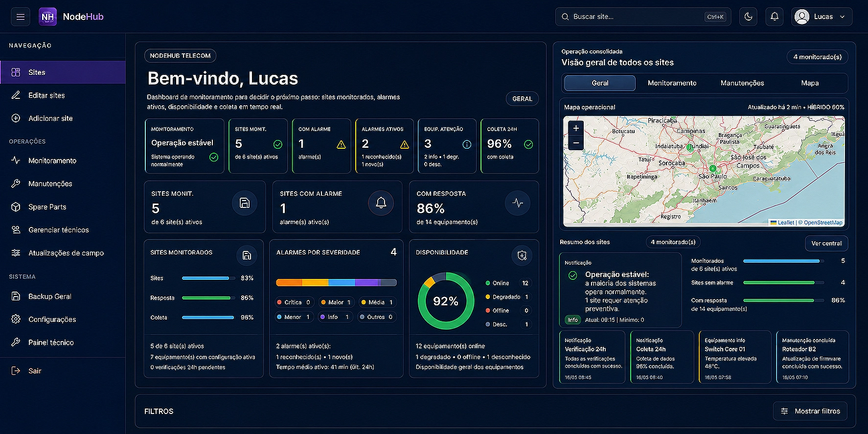Click green check in Sites Monit. card
The width and height of the screenshot is (868, 434).
click(278, 144)
